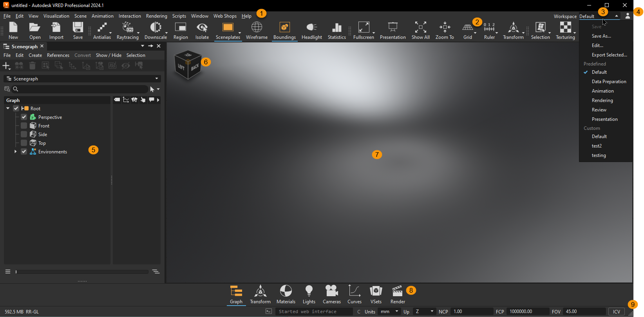Open the Curves editor

click(x=355, y=295)
